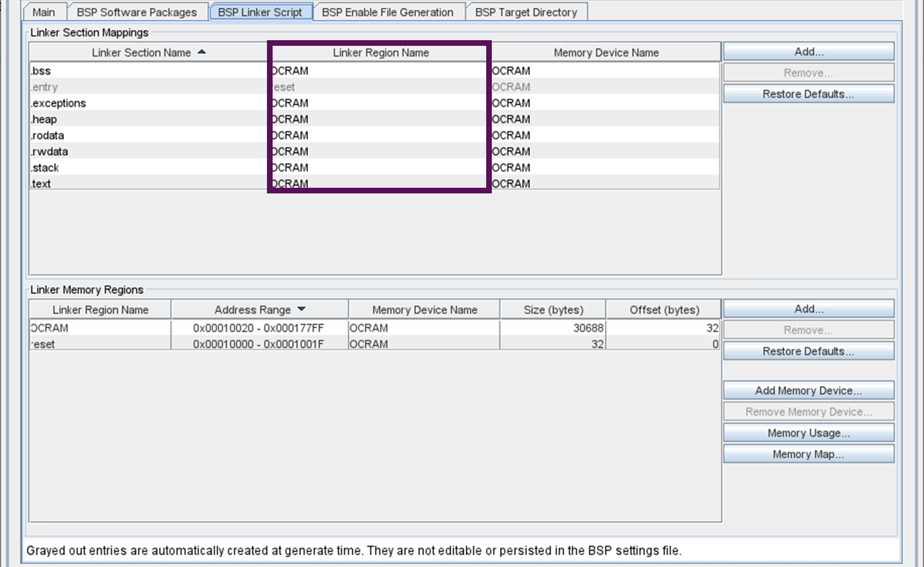The width and height of the screenshot is (924, 567).
Task: Sort mappings by Linker Region Name header
Action: (x=380, y=52)
